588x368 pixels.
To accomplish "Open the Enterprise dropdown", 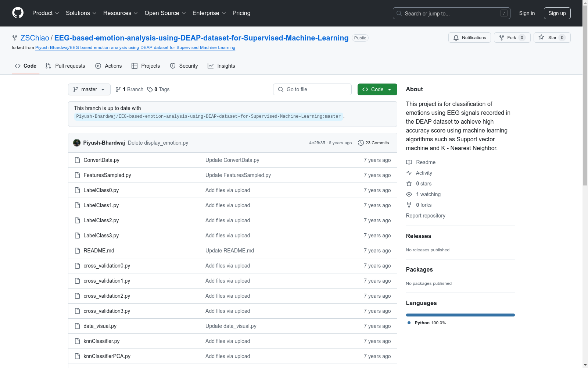I will pos(209,13).
